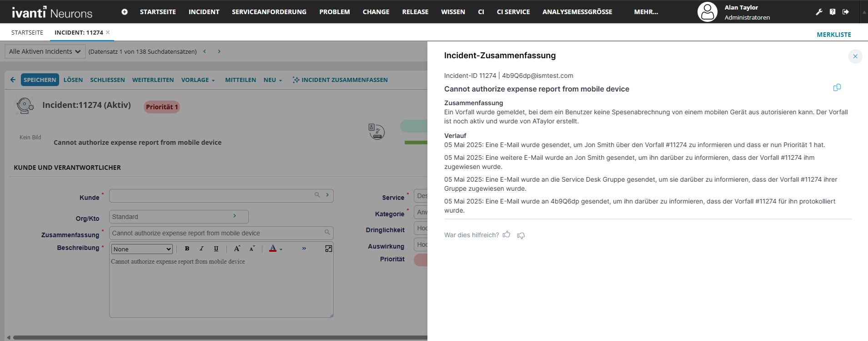Click the Speichern button
The width and height of the screenshot is (868, 341).
pos(40,80)
